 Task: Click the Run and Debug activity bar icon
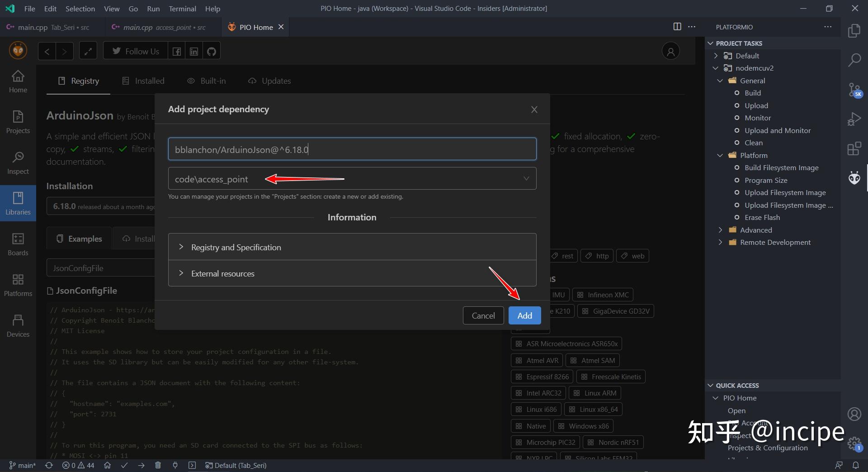coord(855,119)
